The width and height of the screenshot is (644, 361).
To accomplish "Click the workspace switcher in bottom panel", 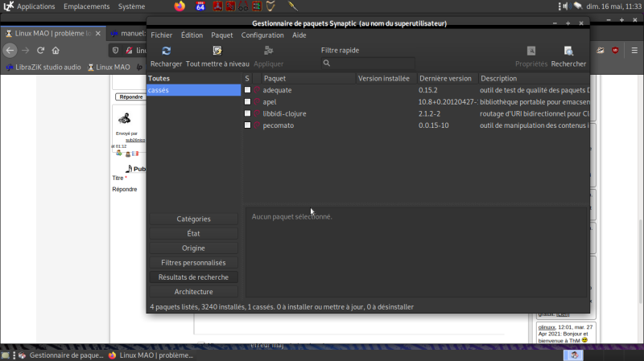I will (x=574, y=355).
